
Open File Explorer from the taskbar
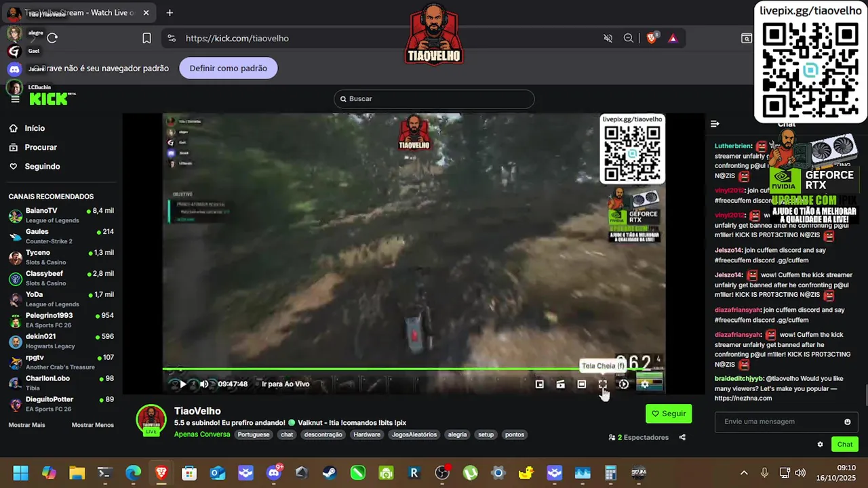77,472
